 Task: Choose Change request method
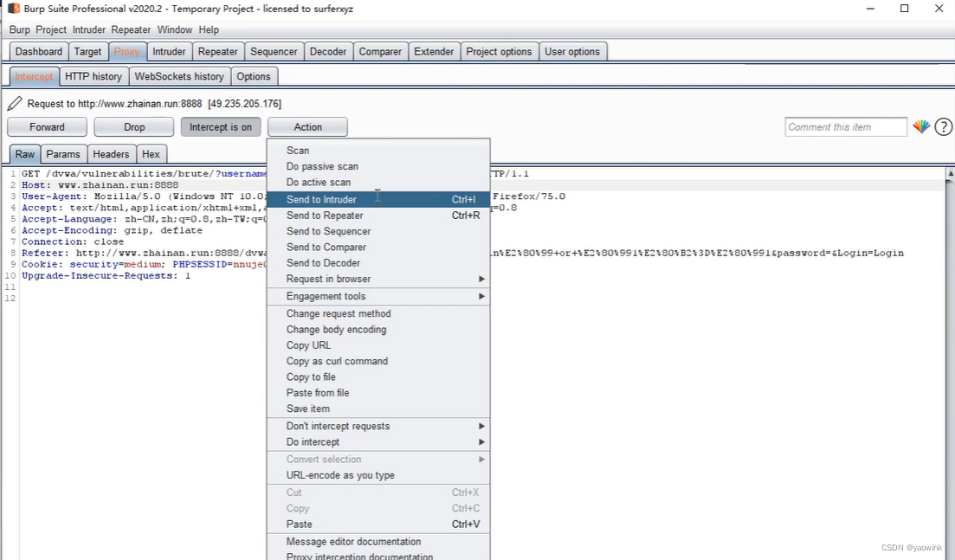[378, 313]
